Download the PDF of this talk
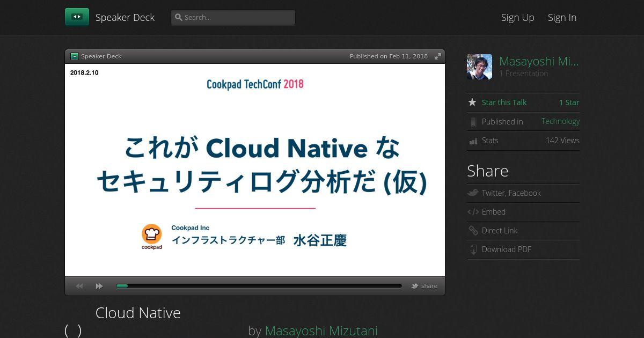Viewport: 644px width, 338px height. pyautogui.click(x=507, y=249)
